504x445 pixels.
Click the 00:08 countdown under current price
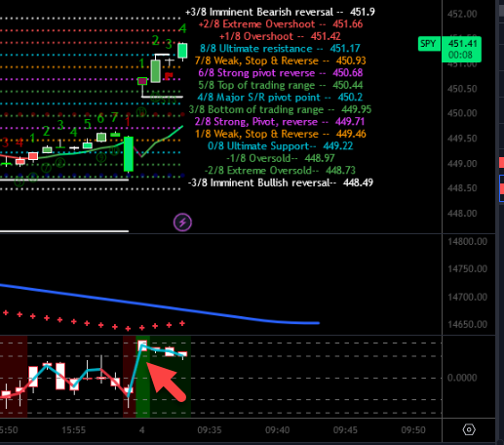pyautogui.click(x=460, y=55)
